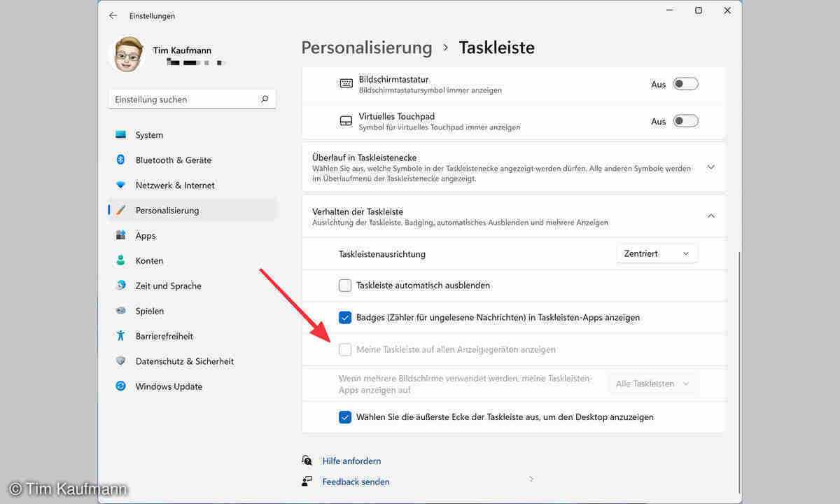
Task: Click the Feedback senden link
Action: point(356,482)
